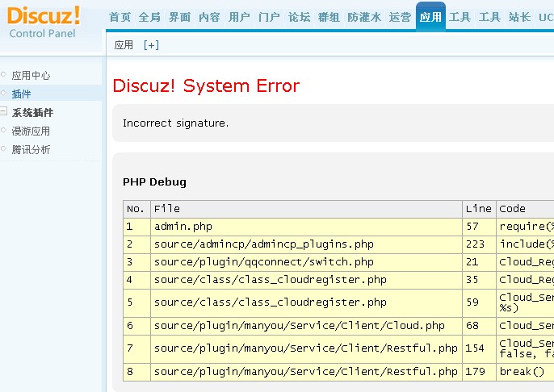Open the 站长 top menu

click(519, 17)
